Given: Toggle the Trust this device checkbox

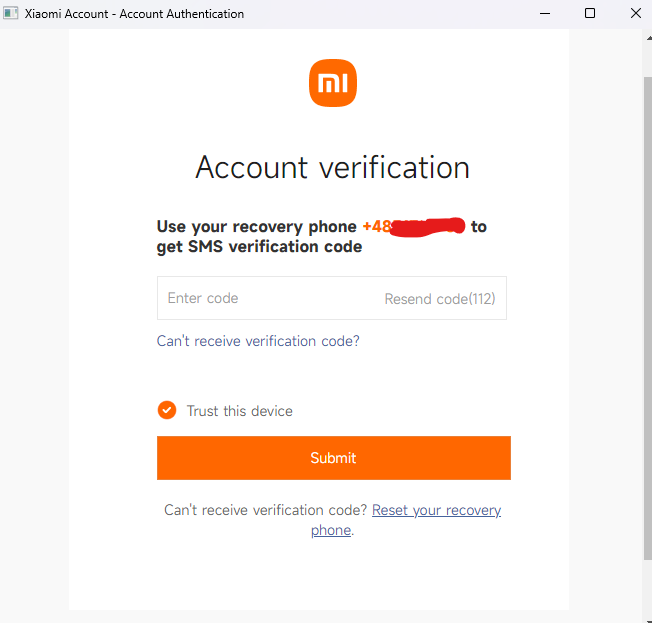Looking at the screenshot, I should tap(167, 411).
